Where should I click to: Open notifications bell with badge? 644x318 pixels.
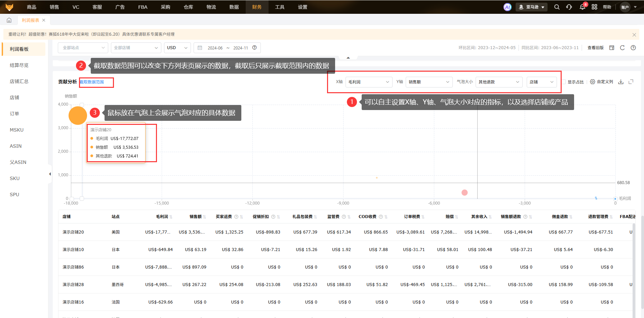click(x=582, y=7)
